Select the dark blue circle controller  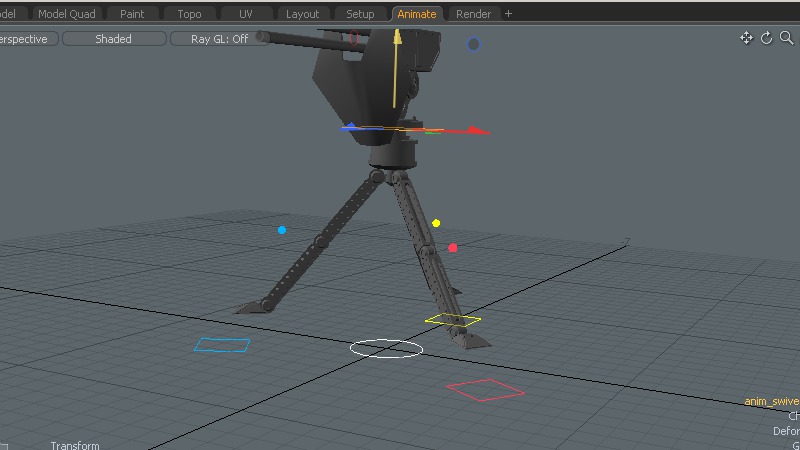click(x=473, y=44)
